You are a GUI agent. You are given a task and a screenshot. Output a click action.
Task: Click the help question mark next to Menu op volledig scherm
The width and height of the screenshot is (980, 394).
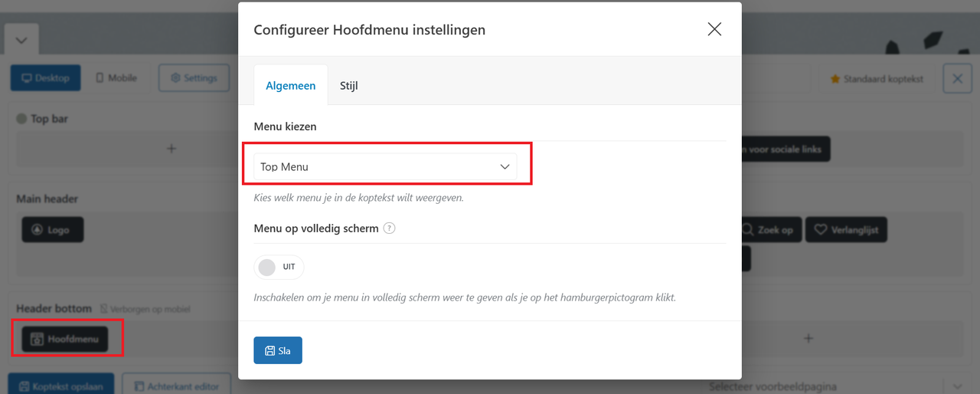[x=389, y=228]
